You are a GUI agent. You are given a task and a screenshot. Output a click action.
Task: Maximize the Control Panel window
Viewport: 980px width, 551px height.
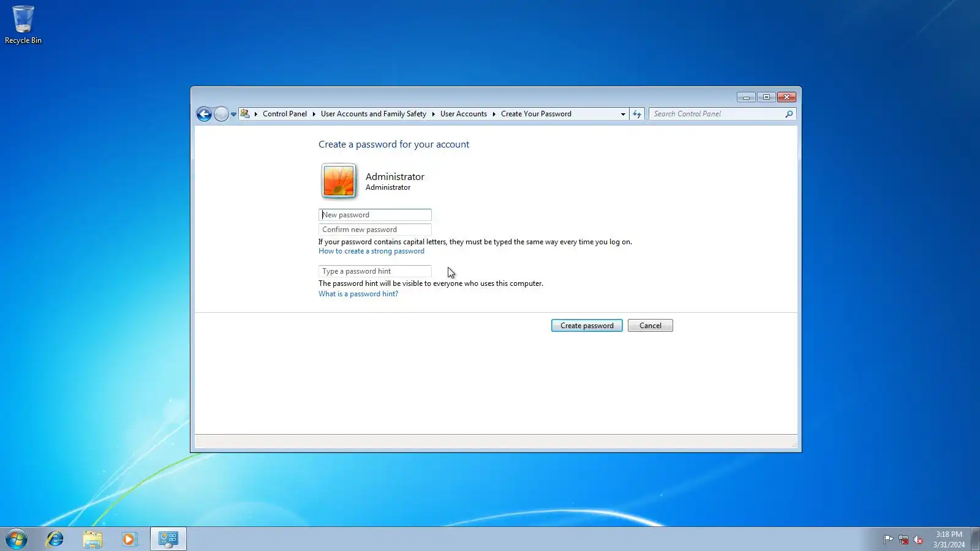tap(766, 97)
